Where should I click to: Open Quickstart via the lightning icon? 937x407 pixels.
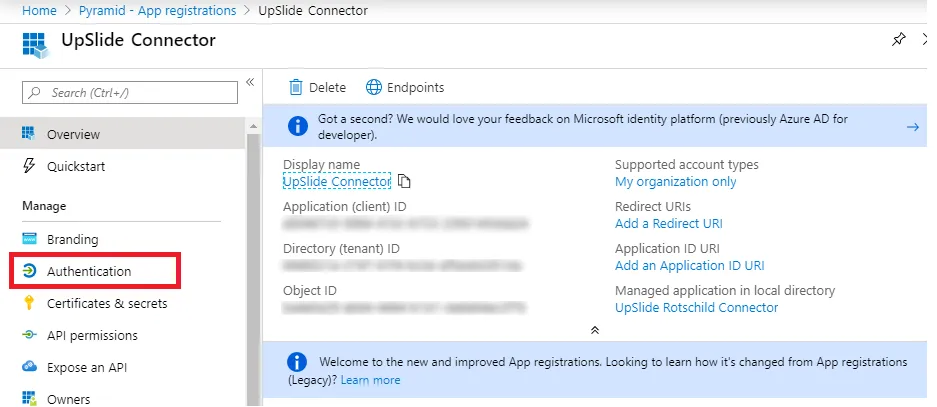(29, 166)
